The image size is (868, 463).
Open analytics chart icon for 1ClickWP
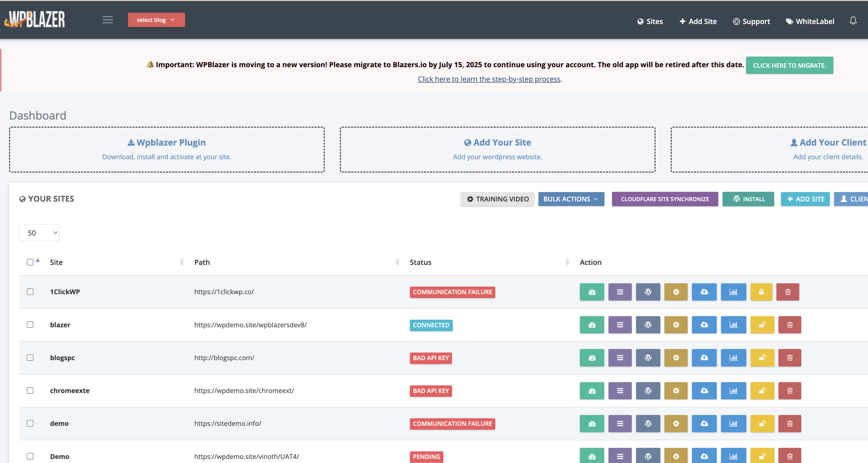tap(733, 292)
